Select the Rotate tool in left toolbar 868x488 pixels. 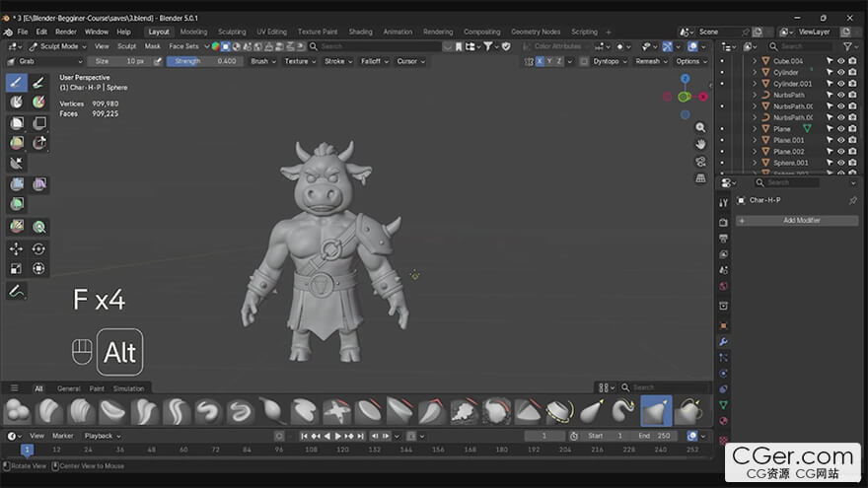click(38, 249)
